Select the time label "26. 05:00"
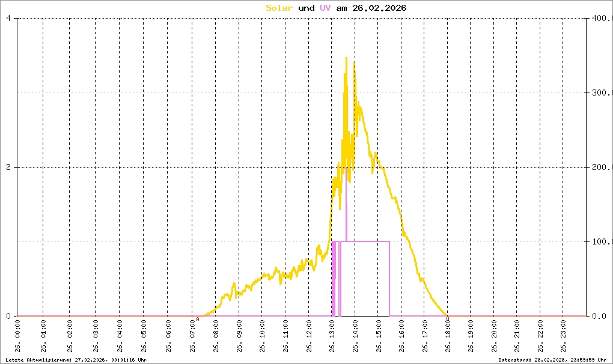This screenshot has height=364, width=613. point(144,336)
